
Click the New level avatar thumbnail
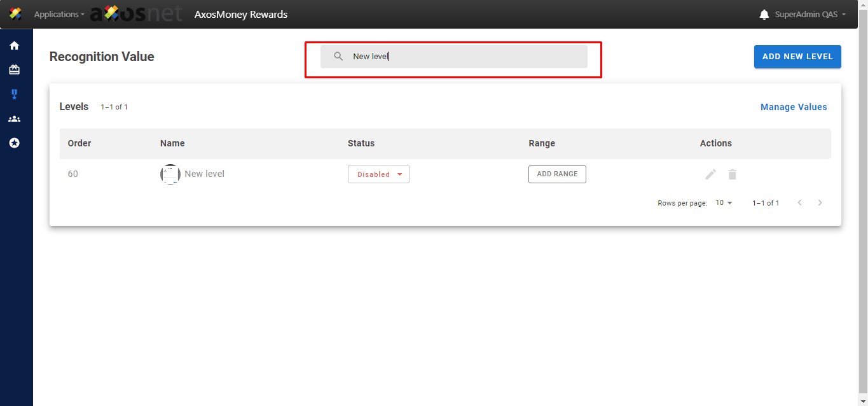pyautogui.click(x=170, y=174)
